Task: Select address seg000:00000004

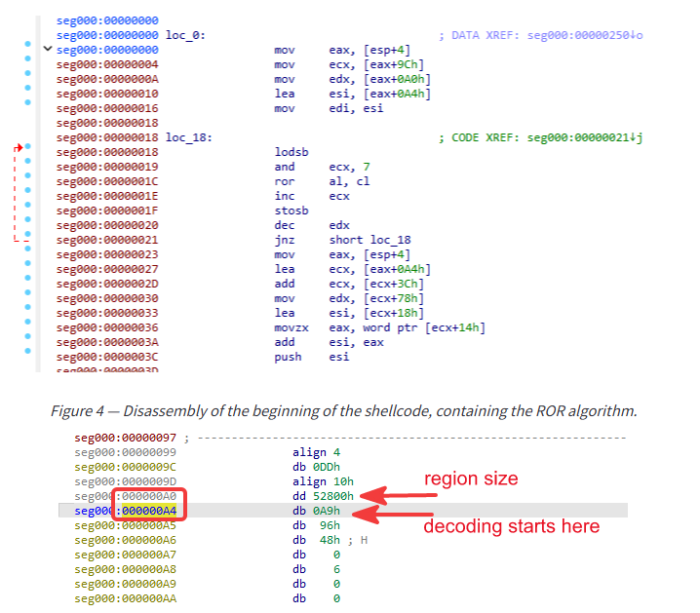Action: point(107,64)
